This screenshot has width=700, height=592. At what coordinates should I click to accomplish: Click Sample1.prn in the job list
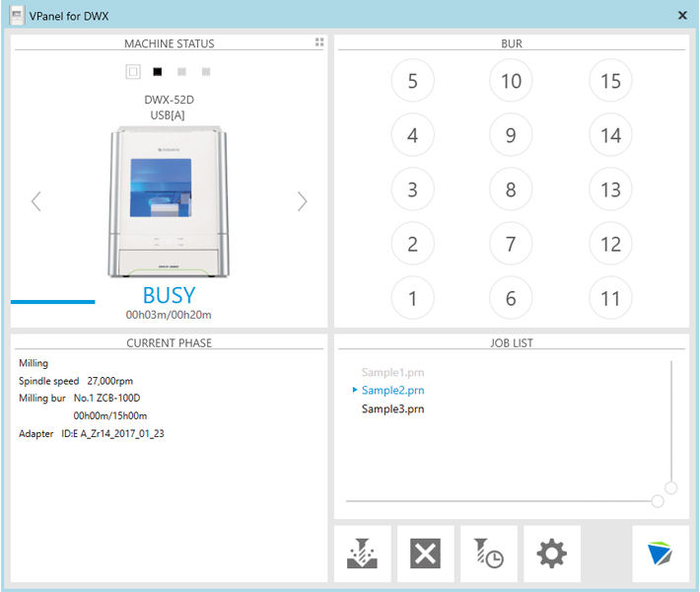coord(392,372)
